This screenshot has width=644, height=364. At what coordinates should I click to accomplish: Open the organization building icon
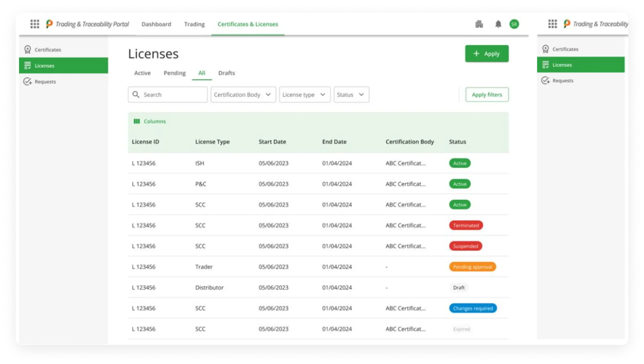coord(479,24)
